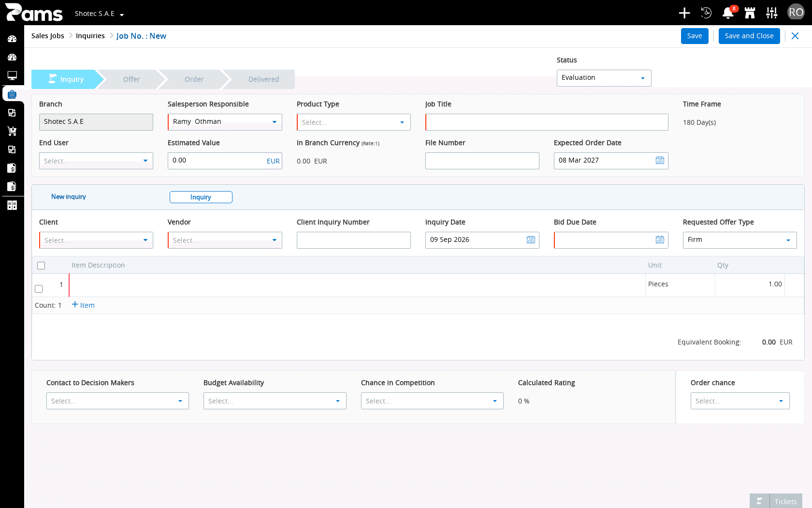Click the swap squares icon just below the cart
The height and width of the screenshot is (508, 812).
(x=12, y=149)
